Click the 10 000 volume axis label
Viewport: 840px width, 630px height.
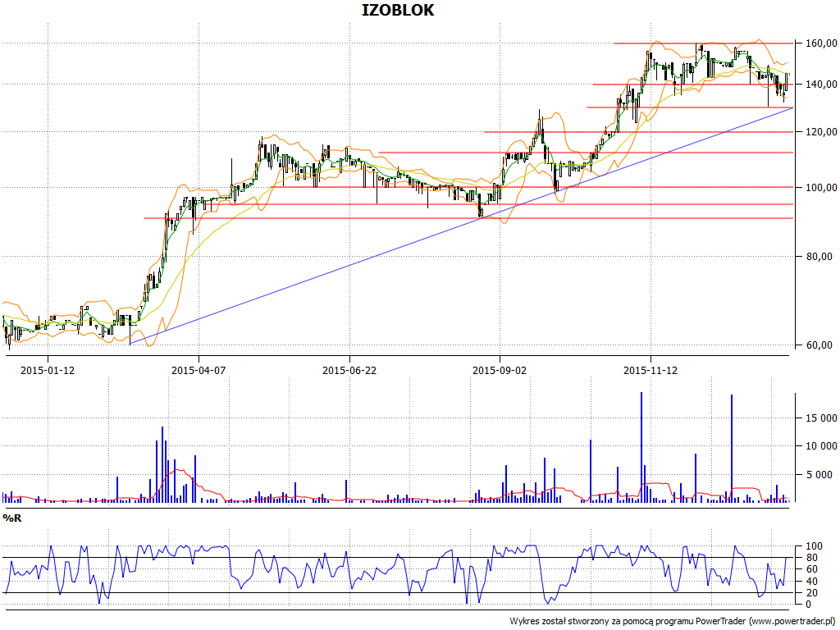[821, 445]
